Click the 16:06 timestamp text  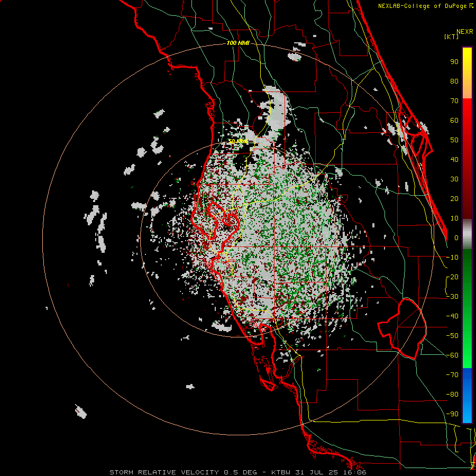pos(356,472)
